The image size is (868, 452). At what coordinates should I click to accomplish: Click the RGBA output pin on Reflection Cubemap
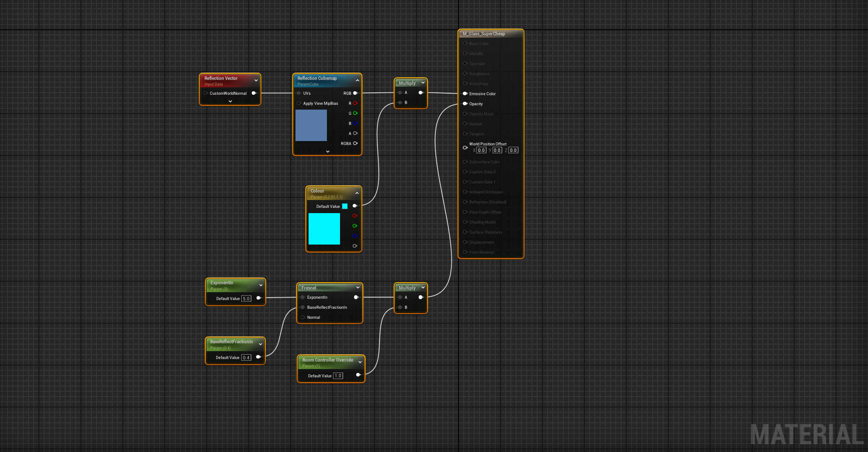click(355, 143)
